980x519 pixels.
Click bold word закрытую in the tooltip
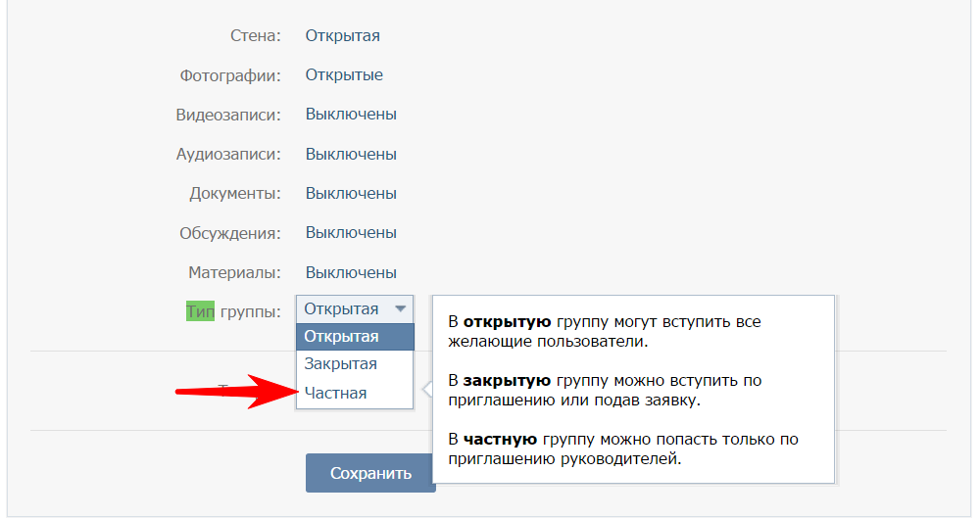point(505,380)
